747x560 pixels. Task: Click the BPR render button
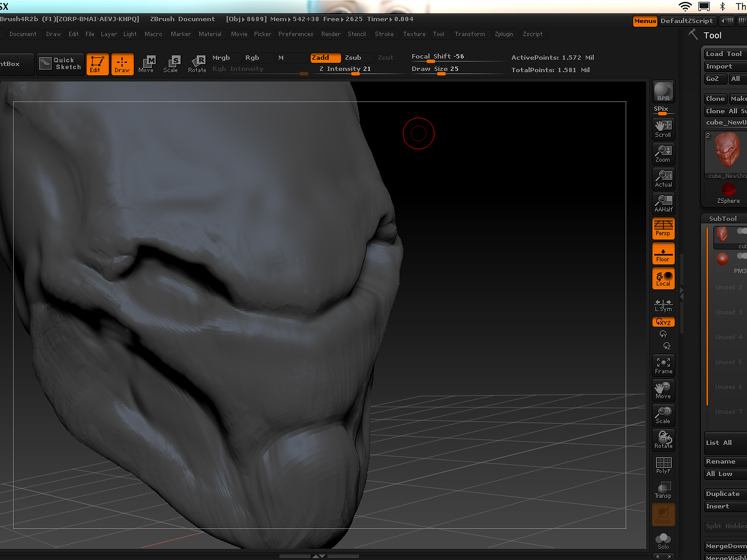pos(663,91)
